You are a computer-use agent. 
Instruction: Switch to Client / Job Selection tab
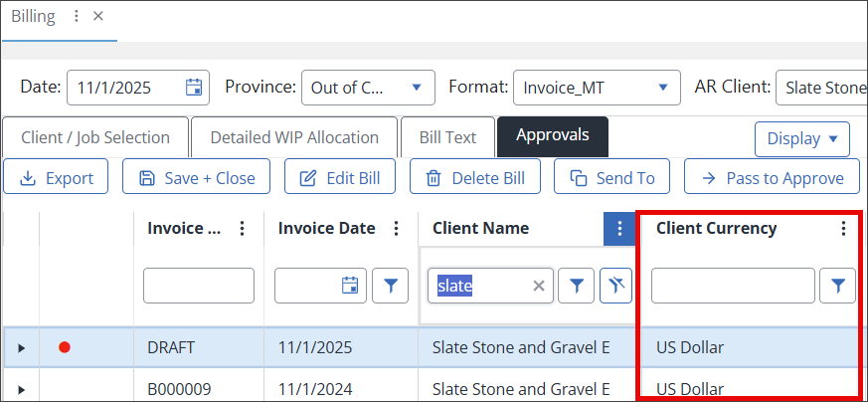pyautogui.click(x=94, y=137)
